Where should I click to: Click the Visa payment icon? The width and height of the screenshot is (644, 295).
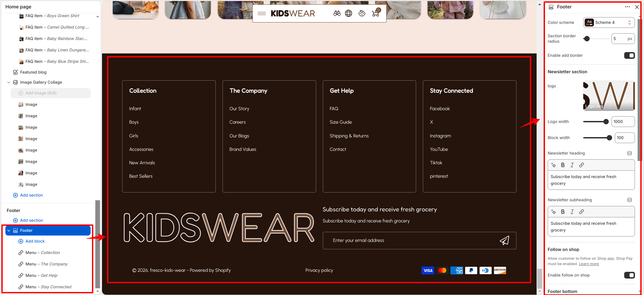tap(428, 270)
